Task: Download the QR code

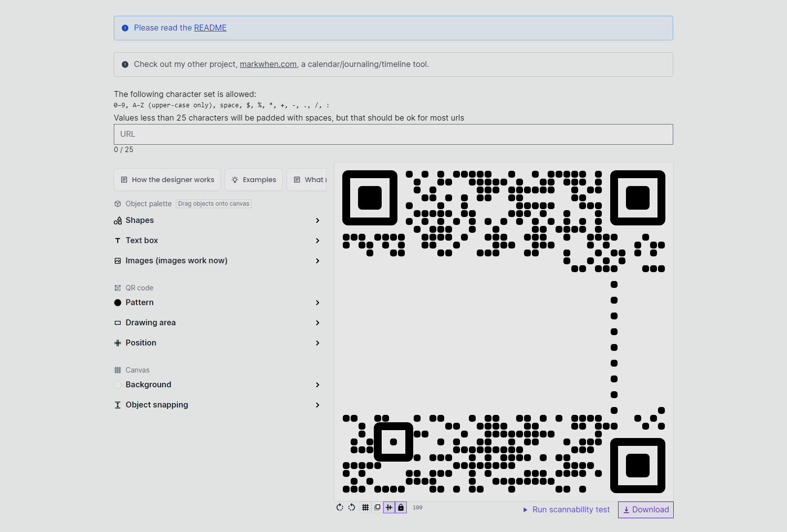Action: (x=646, y=510)
